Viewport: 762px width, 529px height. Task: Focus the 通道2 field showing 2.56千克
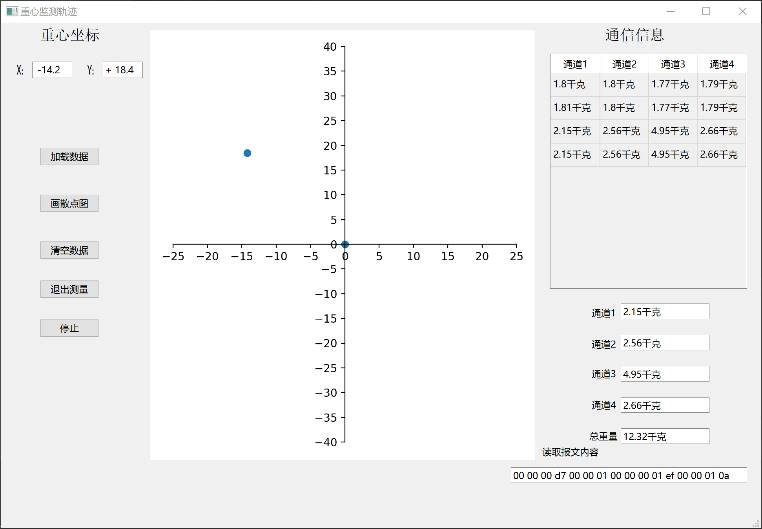pos(664,343)
